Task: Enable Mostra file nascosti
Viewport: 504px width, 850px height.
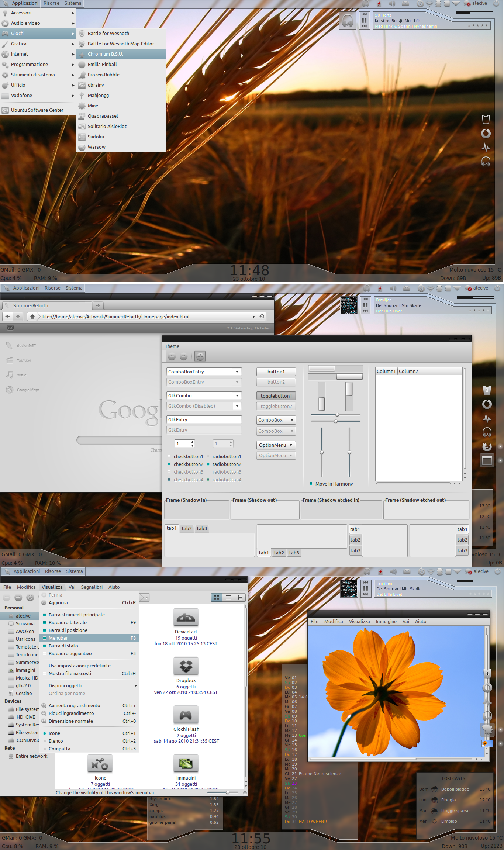Action: pyautogui.click(x=89, y=673)
